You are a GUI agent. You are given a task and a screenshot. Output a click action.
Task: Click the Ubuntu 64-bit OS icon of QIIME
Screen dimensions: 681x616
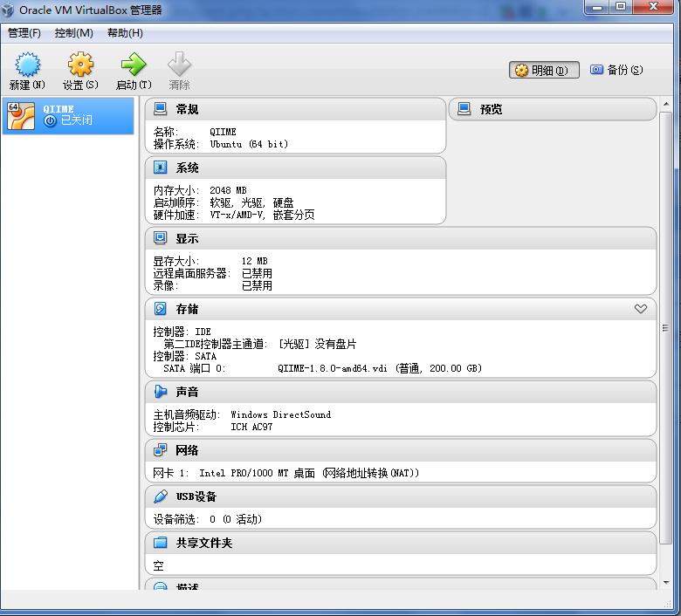click(21, 116)
